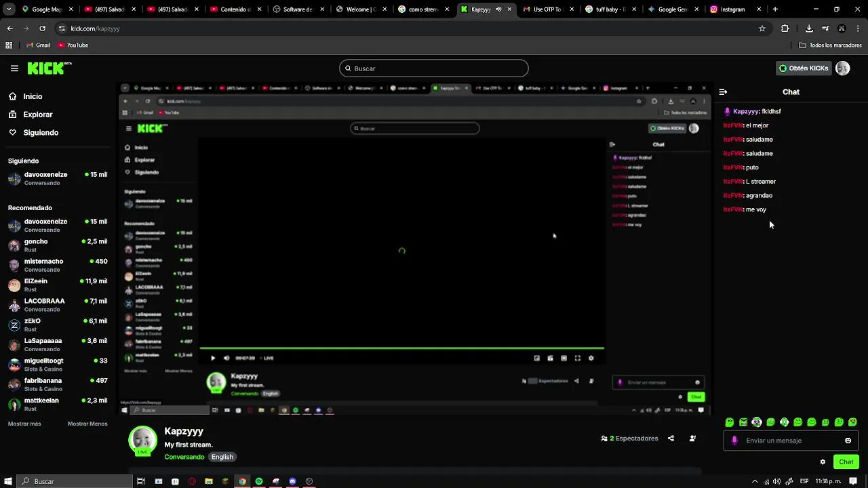Open LACOBRAAA's channel in the sidebar
This screenshot has width=868, height=488.
58,305
